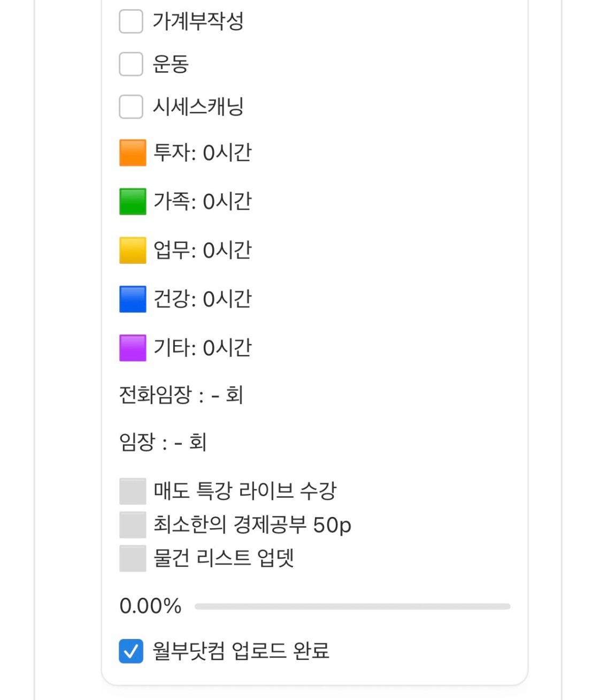The height and width of the screenshot is (700, 599).
Task: Click the blue square beside 건강
Action: pyautogui.click(x=133, y=299)
